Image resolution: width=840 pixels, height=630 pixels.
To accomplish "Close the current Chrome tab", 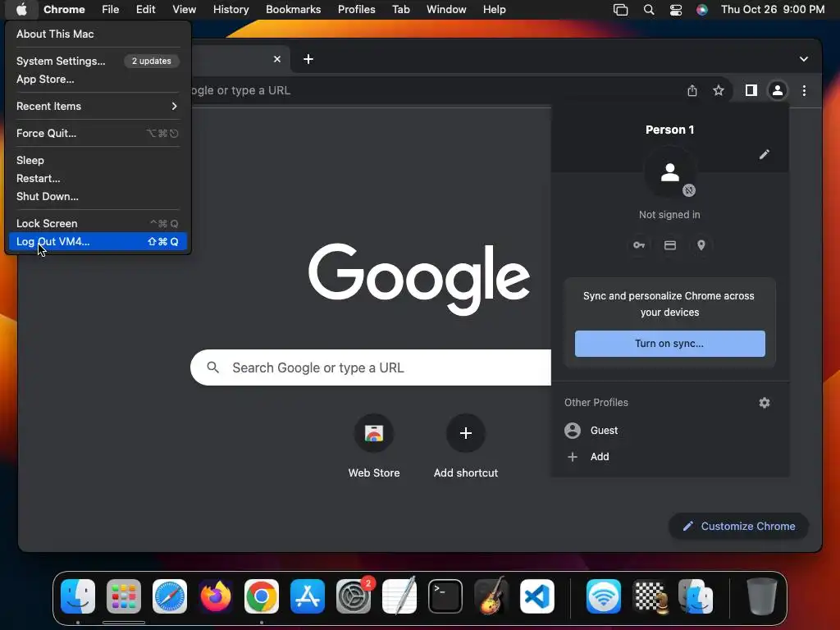I will coord(277,59).
